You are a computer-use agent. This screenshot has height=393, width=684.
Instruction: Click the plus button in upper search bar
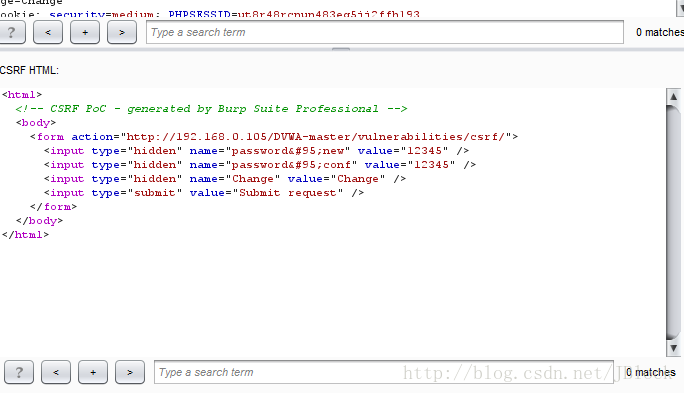[x=85, y=32]
